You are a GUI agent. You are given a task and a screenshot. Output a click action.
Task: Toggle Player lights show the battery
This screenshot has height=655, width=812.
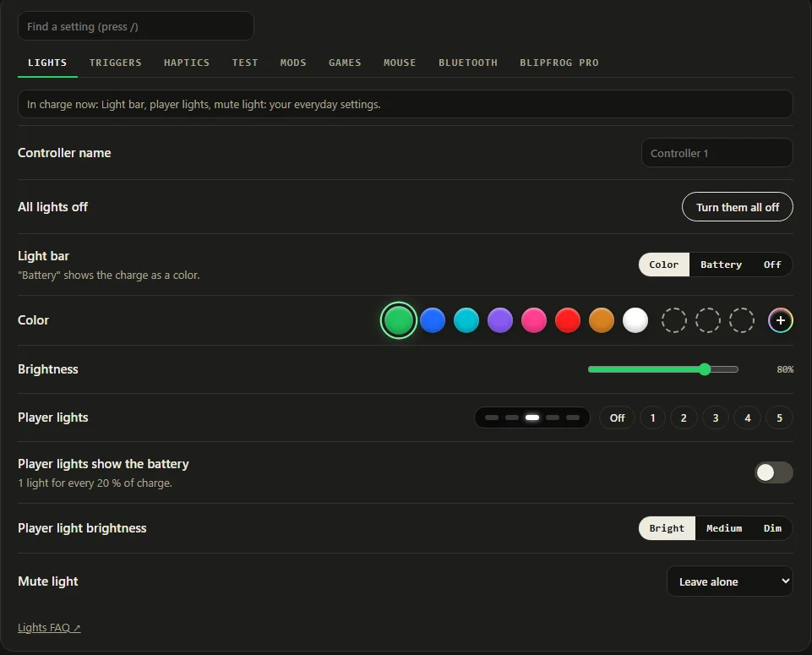pos(773,472)
